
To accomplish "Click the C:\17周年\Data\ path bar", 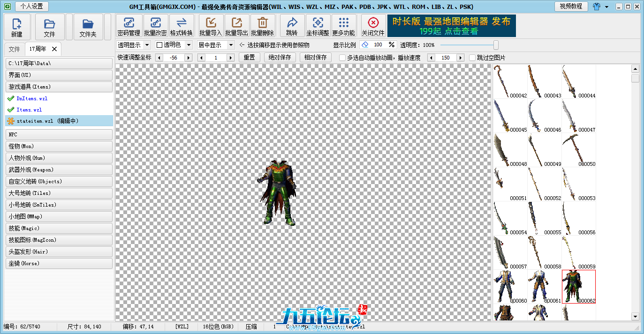I will click(x=59, y=63).
